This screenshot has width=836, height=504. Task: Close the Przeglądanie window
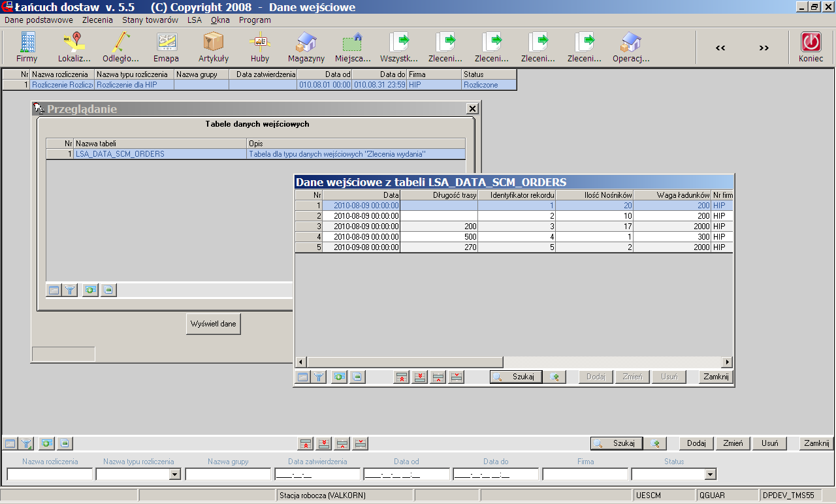tap(472, 109)
